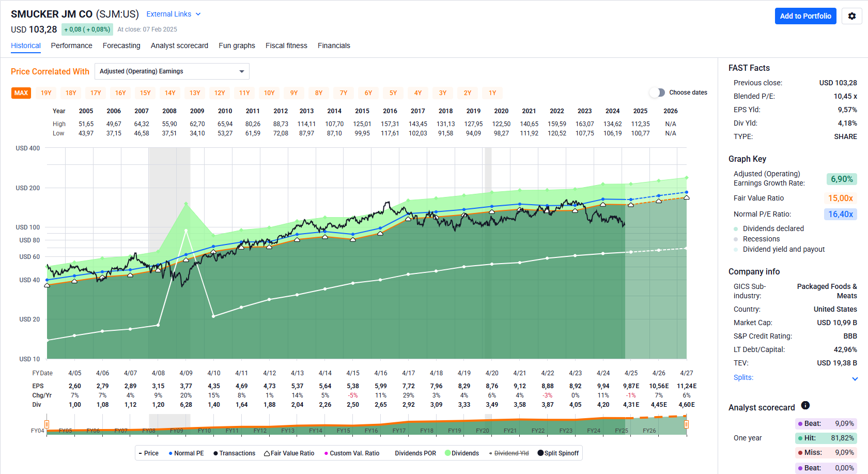Toggle Dividends declared in Graph Key
This screenshot has height=474, width=868.
coord(736,228)
